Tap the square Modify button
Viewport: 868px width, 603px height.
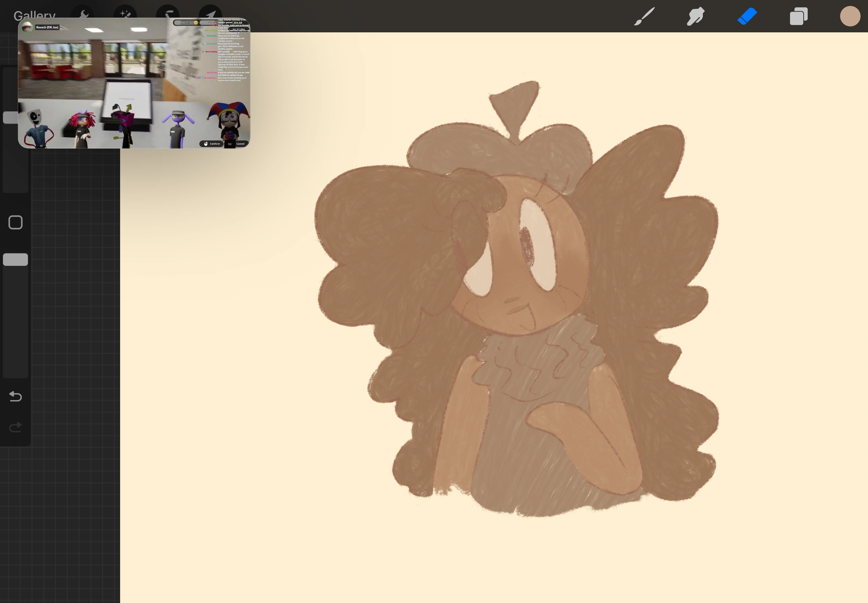(x=15, y=222)
